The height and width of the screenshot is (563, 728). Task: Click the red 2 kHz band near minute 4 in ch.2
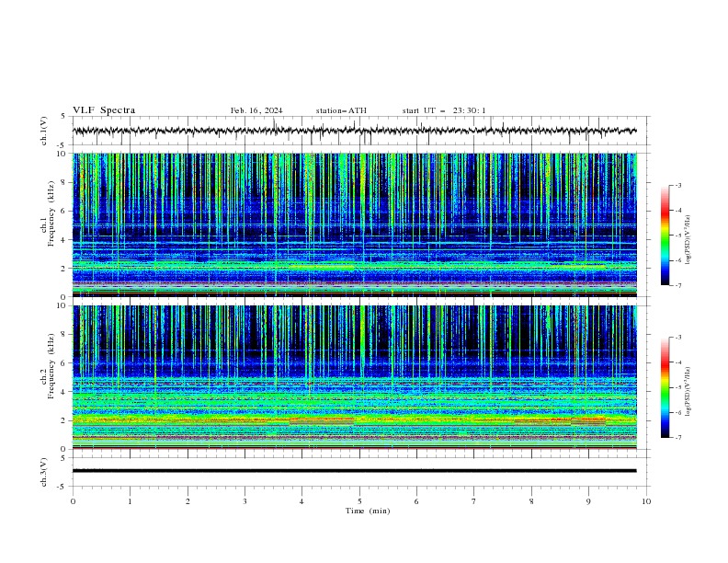click(x=322, y=421)
